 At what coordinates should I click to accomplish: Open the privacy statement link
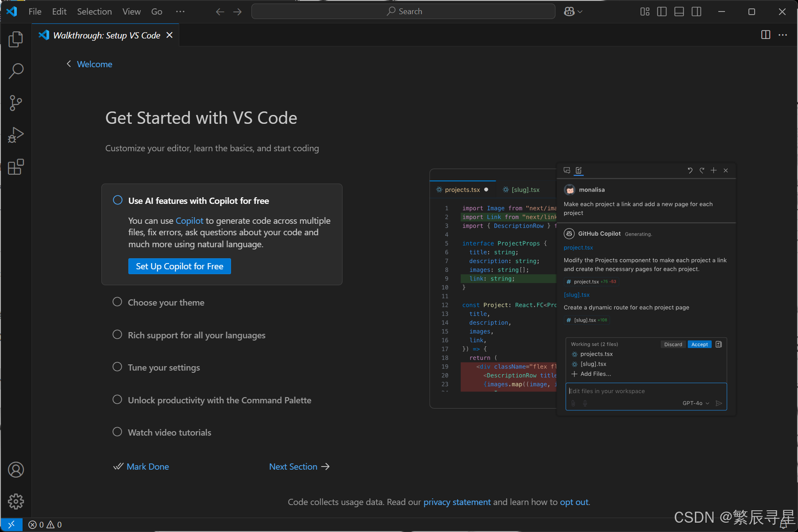click(457, 502)
